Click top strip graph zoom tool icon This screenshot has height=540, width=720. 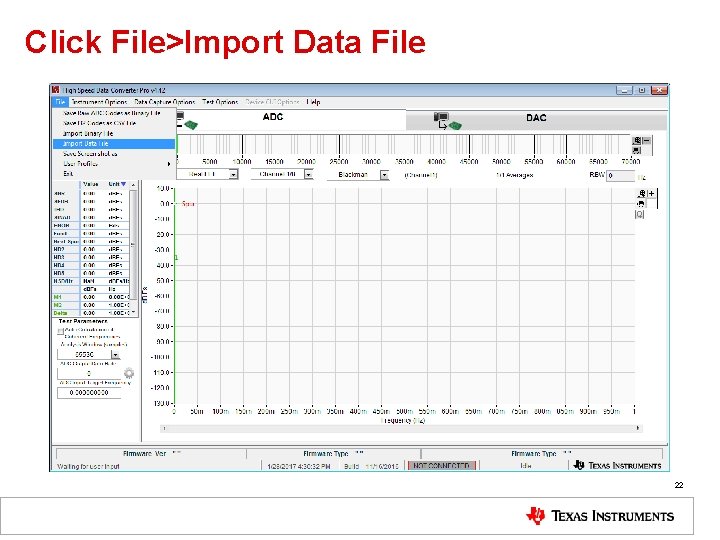point(637,141)
